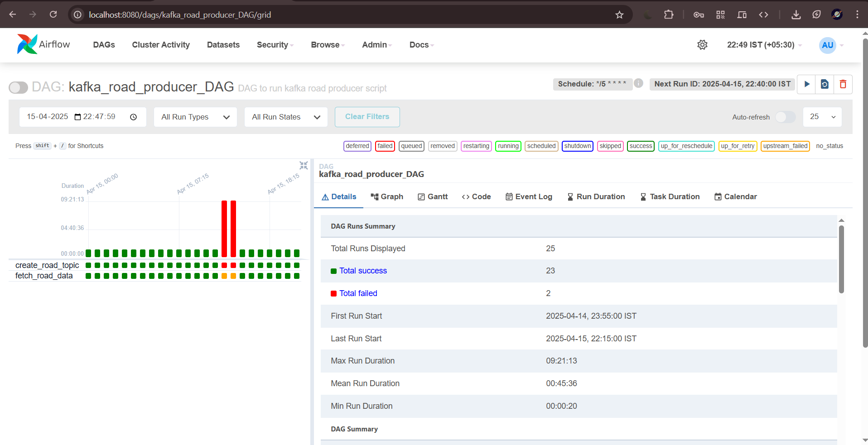This screenshot has width=868, height=445.
Task: Switch to the Graph tab
Action: 387,196
